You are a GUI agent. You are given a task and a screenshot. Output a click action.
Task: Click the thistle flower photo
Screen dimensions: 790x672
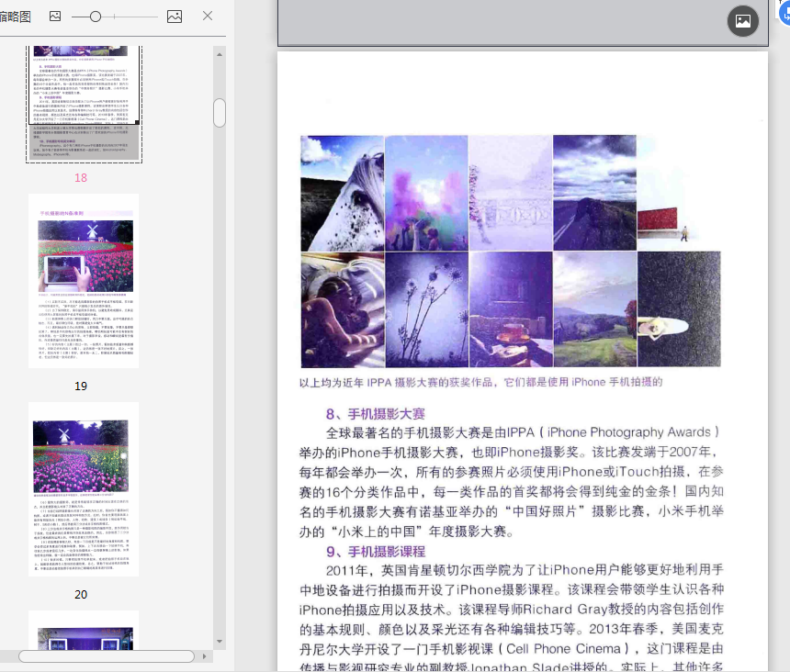[427, 309]
